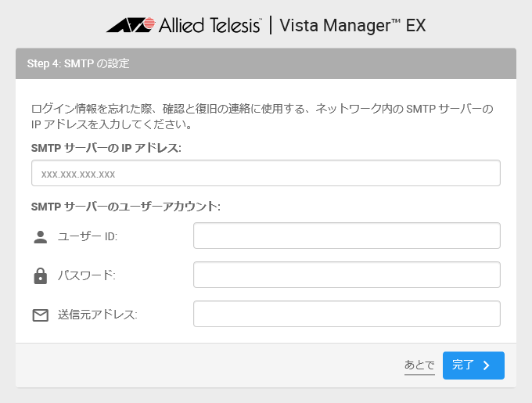Click the あとで link to skip
Screen dimensions: 532x403
pos(419,365)
